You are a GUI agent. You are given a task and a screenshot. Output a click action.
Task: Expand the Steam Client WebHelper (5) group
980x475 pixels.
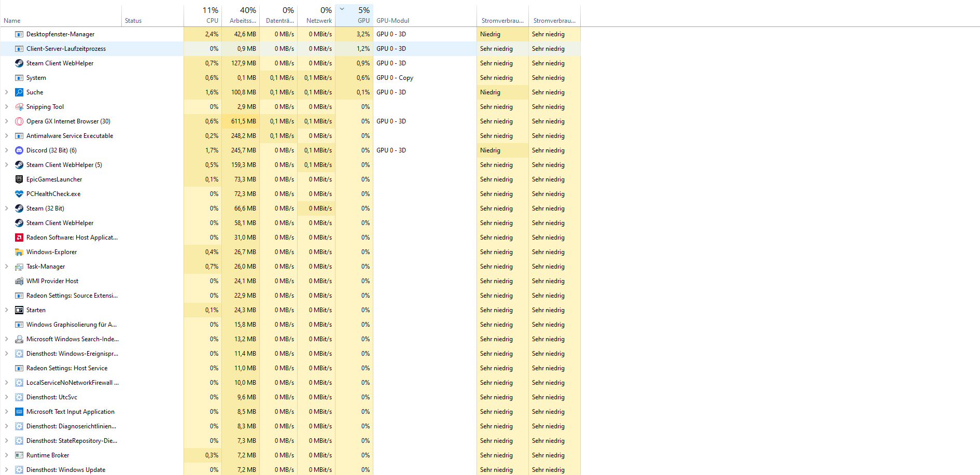pyautogui.click(x=6, y=165)
